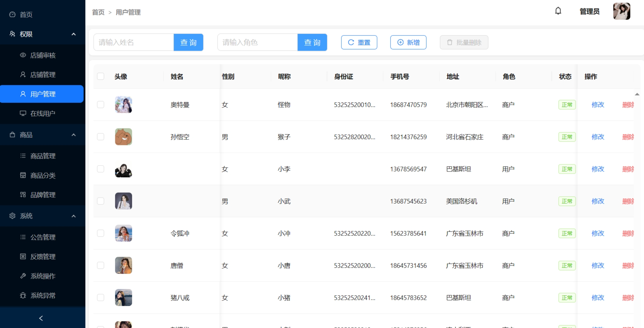644x328 pixels.
Task: Click the 重置 reset button
Action: tap(359, 42)
